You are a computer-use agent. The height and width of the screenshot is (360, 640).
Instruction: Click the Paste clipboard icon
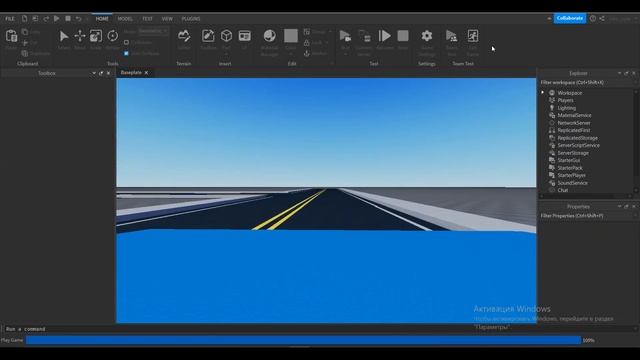click(11, 36)
